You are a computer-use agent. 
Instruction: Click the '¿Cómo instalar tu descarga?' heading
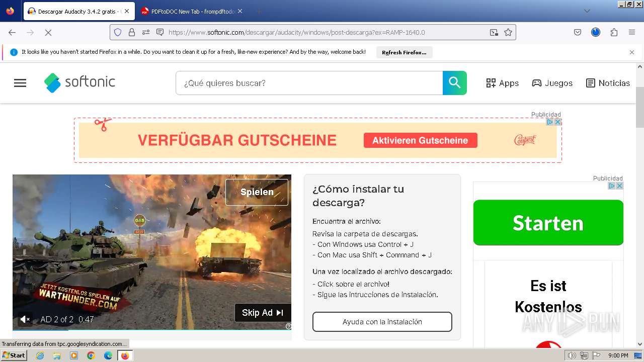coord(358,196)
